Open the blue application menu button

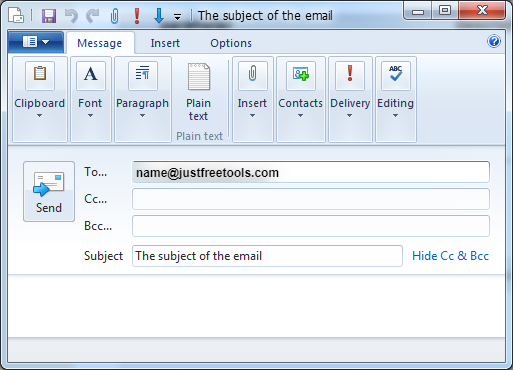[x=36, y=42]
